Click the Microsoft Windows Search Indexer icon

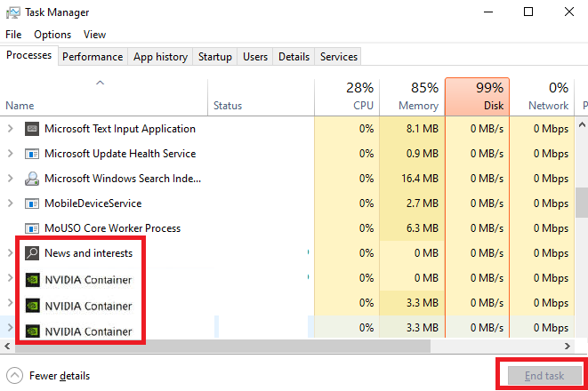(32, 179)
